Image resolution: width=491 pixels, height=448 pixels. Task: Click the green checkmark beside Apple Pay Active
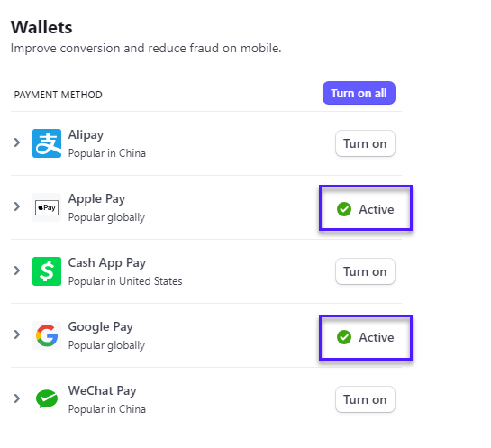coord(344,209)
